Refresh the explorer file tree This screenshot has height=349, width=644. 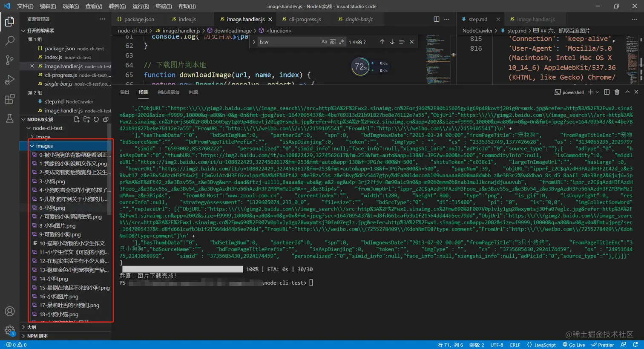[x=96, y=119]
